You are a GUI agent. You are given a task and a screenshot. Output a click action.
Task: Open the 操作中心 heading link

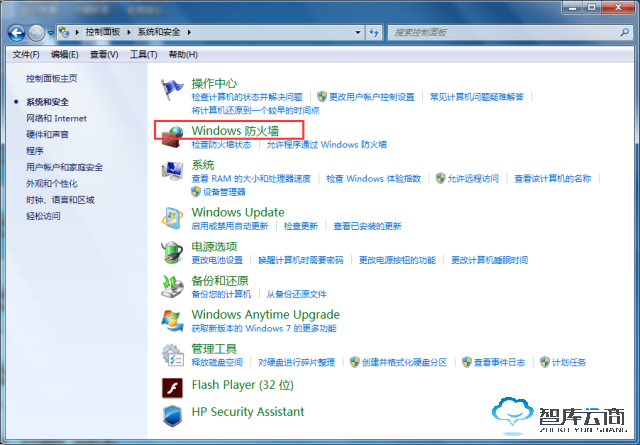tap(214, 83)
